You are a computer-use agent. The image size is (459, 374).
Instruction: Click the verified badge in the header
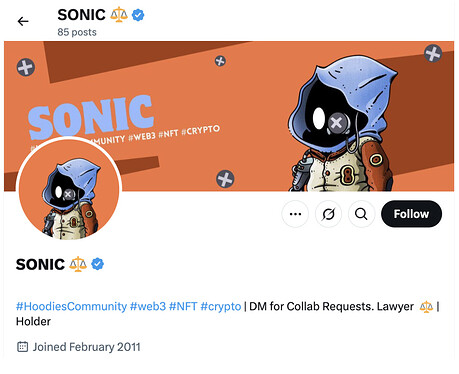(x=138, y=15)
